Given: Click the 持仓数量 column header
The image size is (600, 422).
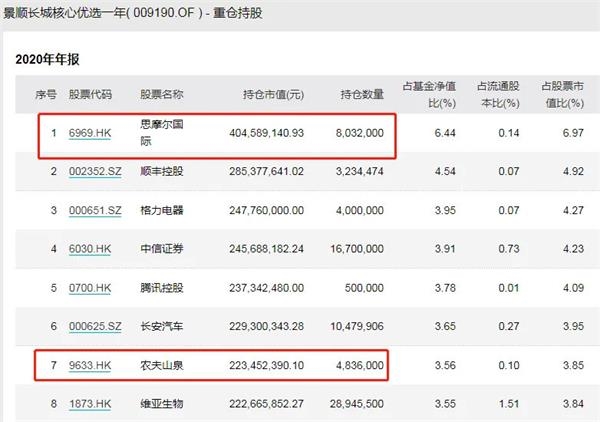Looking at the screenshot, I should (362, 95).
